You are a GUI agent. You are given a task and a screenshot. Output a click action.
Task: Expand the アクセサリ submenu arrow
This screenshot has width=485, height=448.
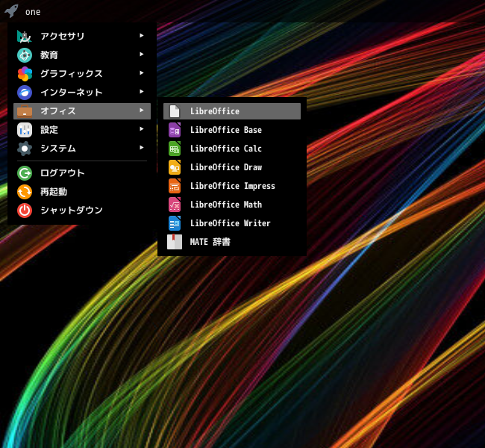point(141,36)
